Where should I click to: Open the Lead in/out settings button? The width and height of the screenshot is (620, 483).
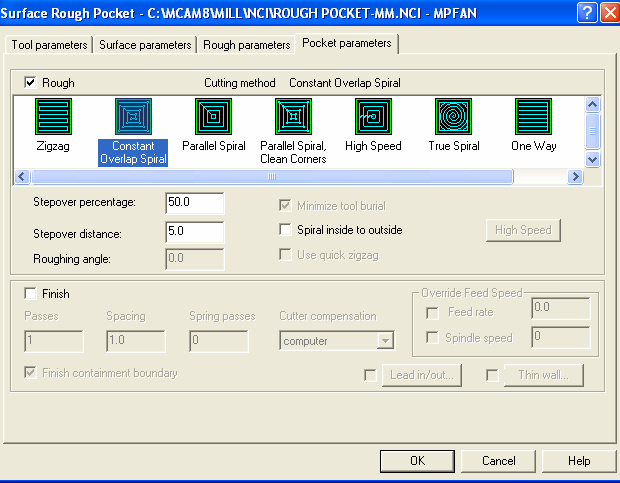click(x=422, y=375)
